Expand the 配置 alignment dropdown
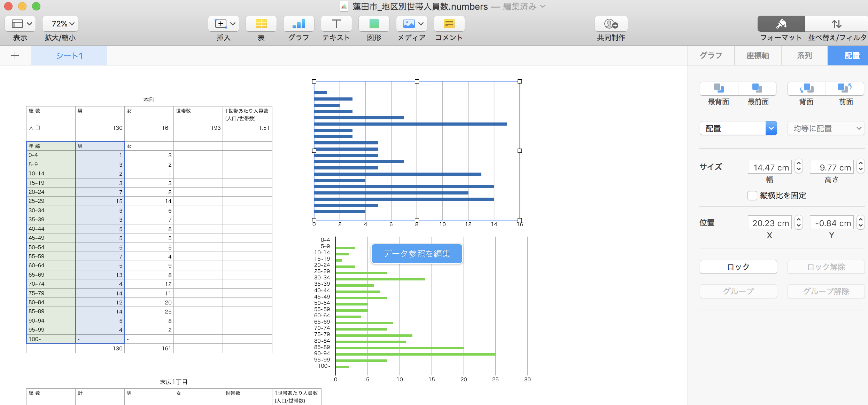Image resolution: width=868 pixels, height=405 pixels. click(771, 128)
